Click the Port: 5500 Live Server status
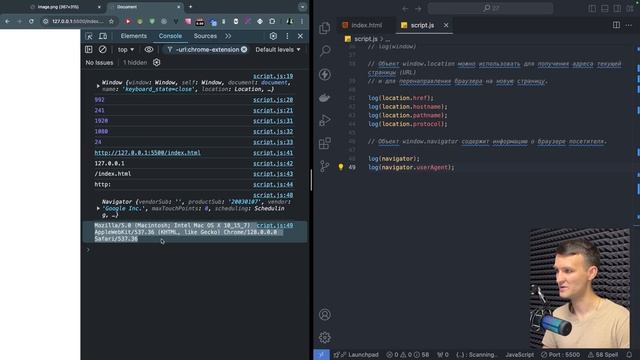Image resolution: width=640 pixels, height=360 pixels. click(560, 355)
